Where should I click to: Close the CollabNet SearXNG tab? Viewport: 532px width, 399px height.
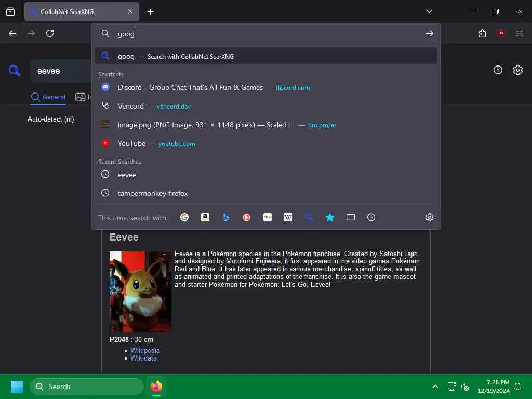(130, 11)
